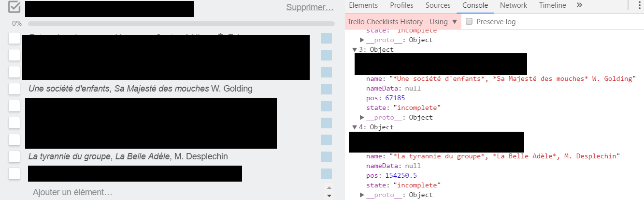The width and height of the screenshot is (644, 200).
Task: Click the blue square on the La tyrannie du groupe row
Action: point(326,157)
